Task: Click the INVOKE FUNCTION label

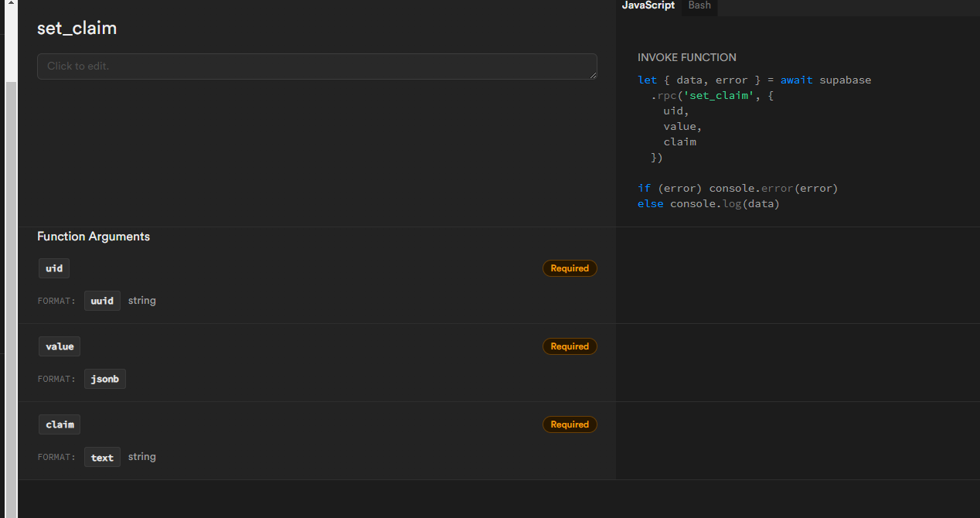Action: 686,57
